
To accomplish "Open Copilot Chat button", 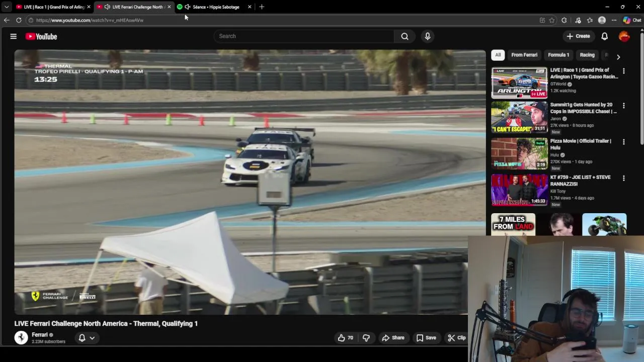I will click(x=632, y=20).
